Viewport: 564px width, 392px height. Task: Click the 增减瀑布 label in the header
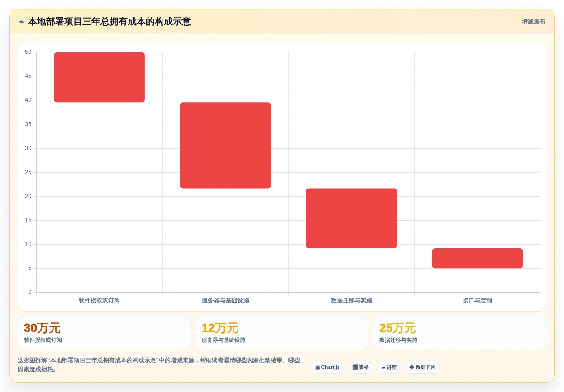pos(533,22)
